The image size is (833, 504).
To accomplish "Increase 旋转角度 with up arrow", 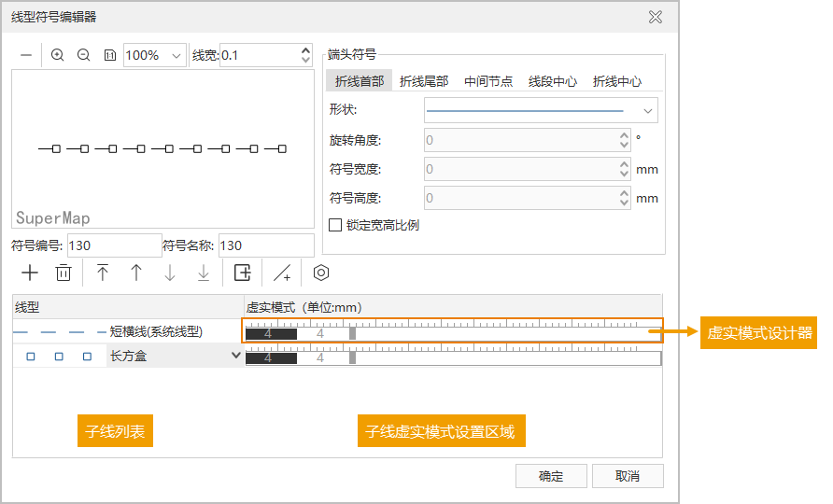I will point(624,135).
